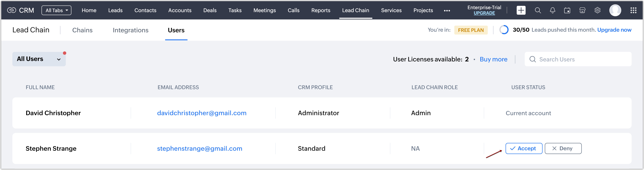Screen dimensions: 644x170
Task: Click the plus create-new icon
Action: point(521,10)
